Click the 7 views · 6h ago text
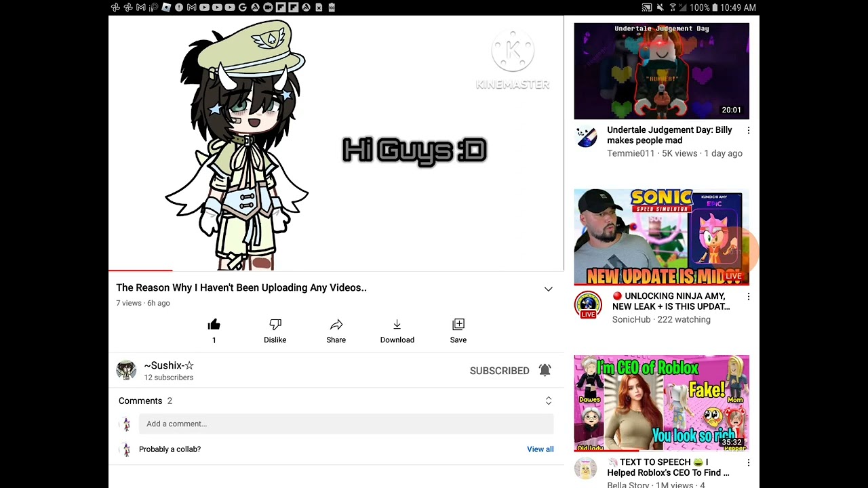Screen dimensions: 868x488 (143, 303)
